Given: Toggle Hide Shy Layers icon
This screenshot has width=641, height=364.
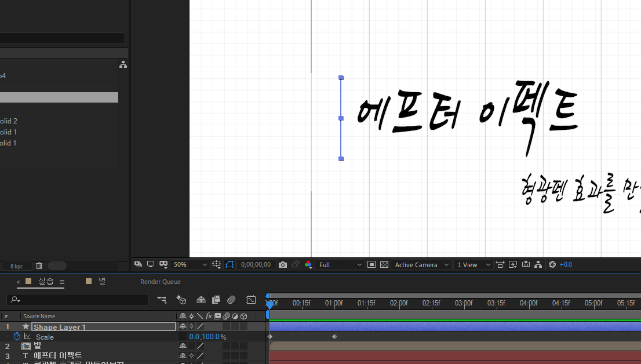Looking at the screenshot, I should coord(201,300).
